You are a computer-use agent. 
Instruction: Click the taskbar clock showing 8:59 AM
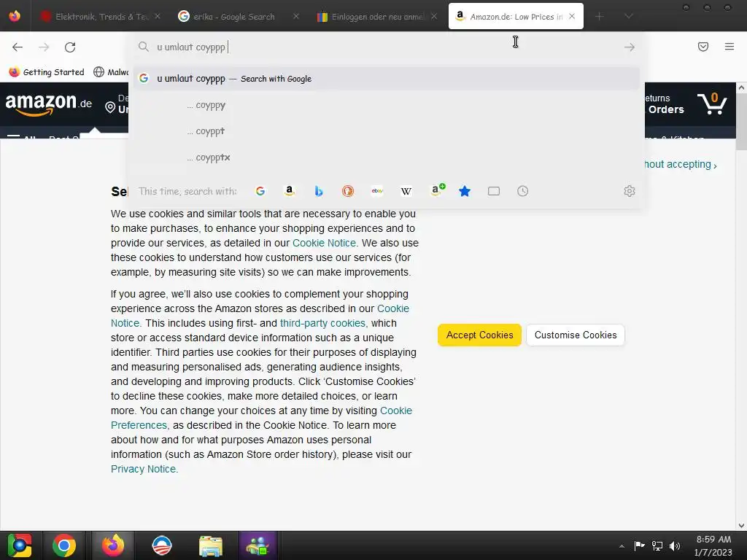click(x=713, y=545)
